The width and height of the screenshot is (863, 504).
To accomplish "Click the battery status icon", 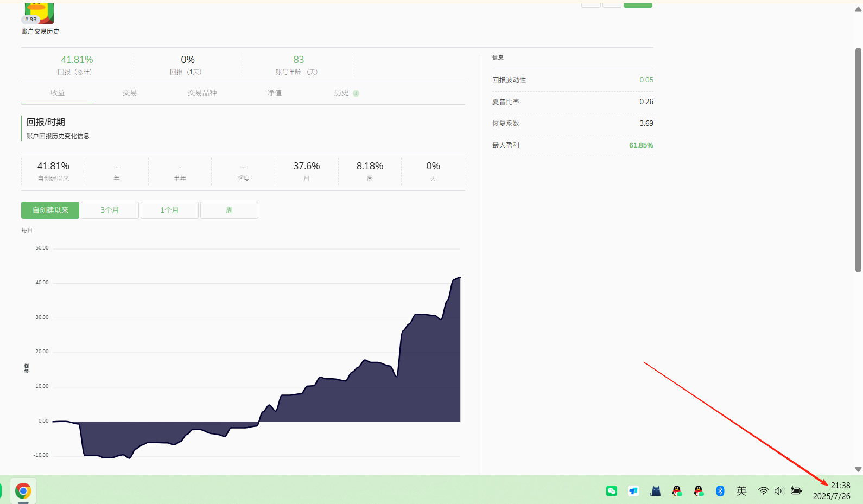I will click(796, 491).
